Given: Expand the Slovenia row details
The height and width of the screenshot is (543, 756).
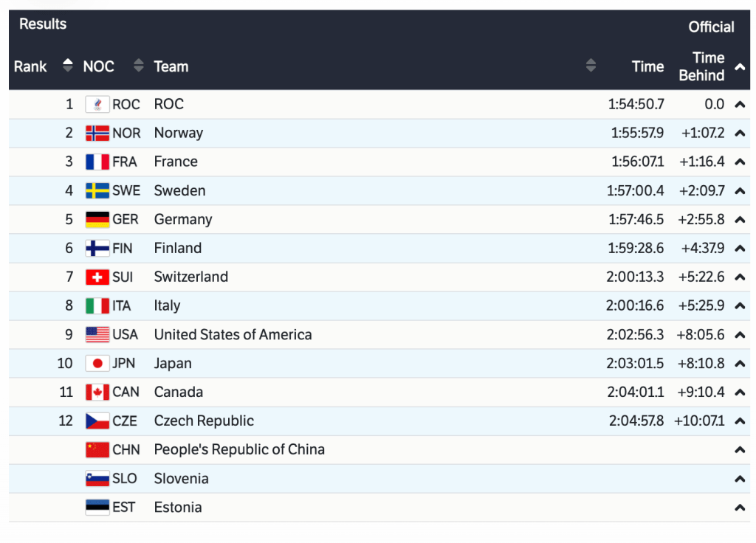Looking at the screenshot, I should [x=739, y=479].
